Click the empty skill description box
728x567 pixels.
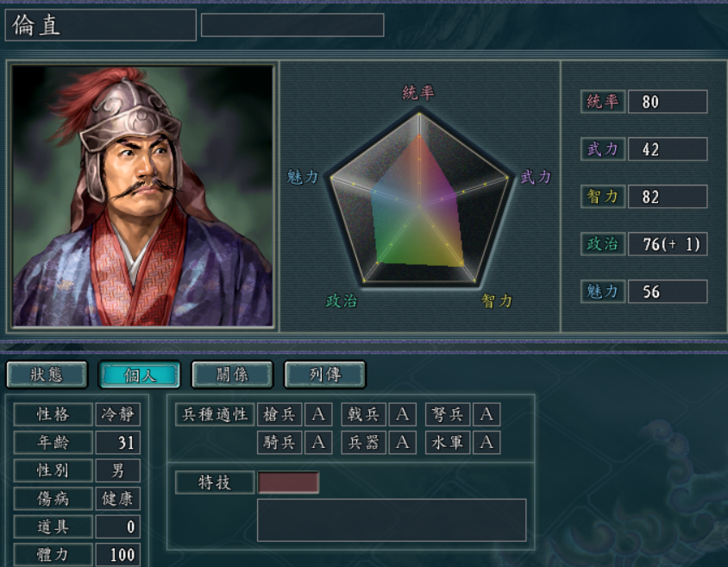[392, 520]
